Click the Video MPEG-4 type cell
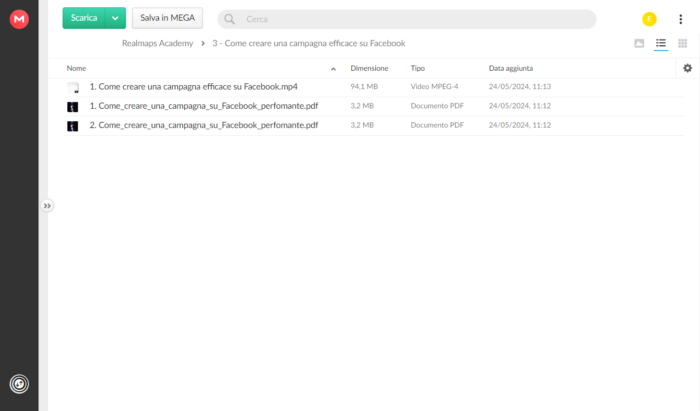This screenshot has width=700, height=411. [434, 87]
